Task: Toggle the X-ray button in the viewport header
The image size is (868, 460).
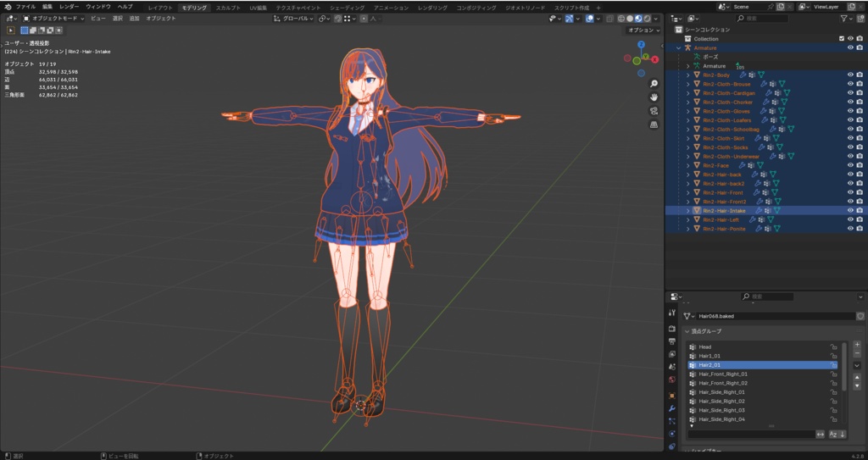Action: click(x=609, y=19)
